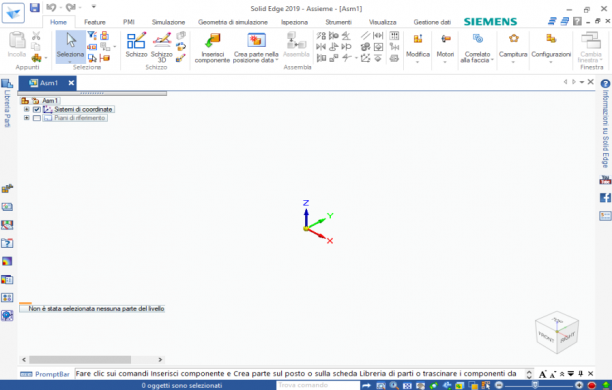612x390 pixels.
Task: Open the dropdown under Motori
Action: click(445, 62)
